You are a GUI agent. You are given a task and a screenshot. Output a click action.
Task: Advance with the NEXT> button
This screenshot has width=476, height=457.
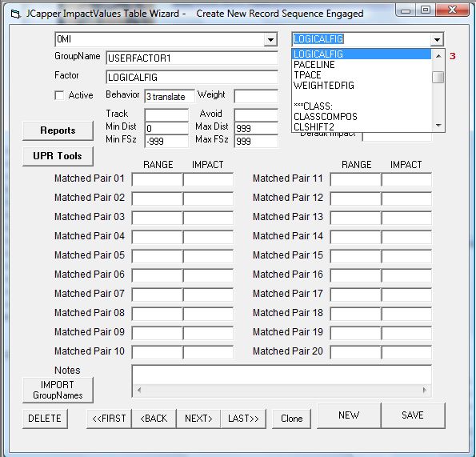198,419
